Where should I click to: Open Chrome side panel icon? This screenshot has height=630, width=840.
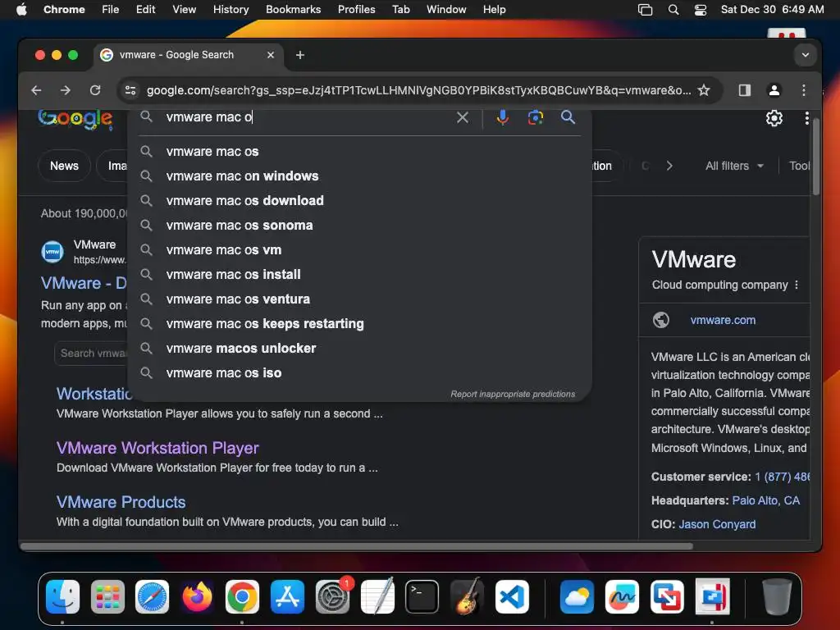pyautogui.click(x=744, y=90)
